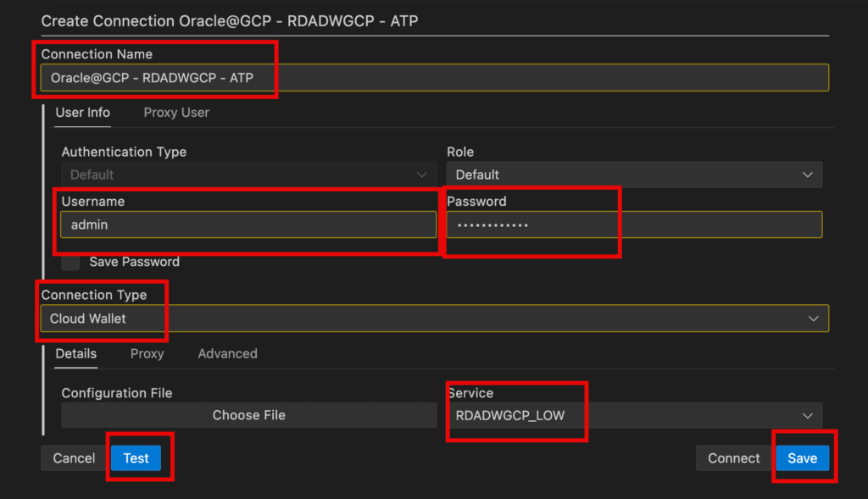
Task: Open the Authentication Type dropdown
Action: pyautogui.click(x=248, y=175)
